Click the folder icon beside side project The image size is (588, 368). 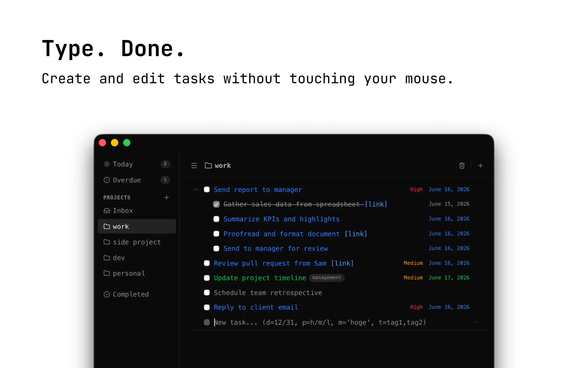[x=107, y=242]
